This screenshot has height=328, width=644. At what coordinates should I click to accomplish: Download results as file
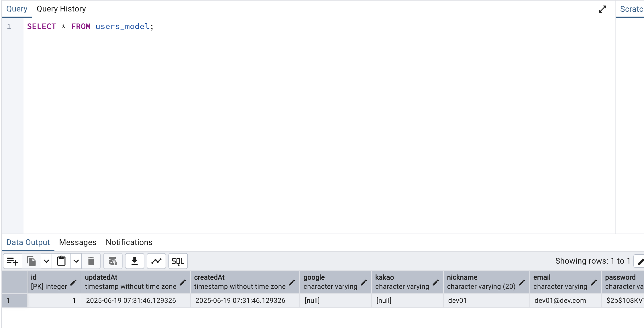click(134, 261)
